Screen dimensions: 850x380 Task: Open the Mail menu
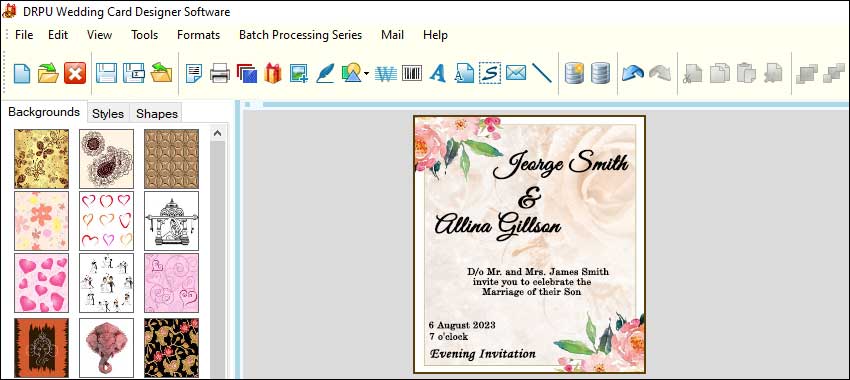(x=392, y=35)
